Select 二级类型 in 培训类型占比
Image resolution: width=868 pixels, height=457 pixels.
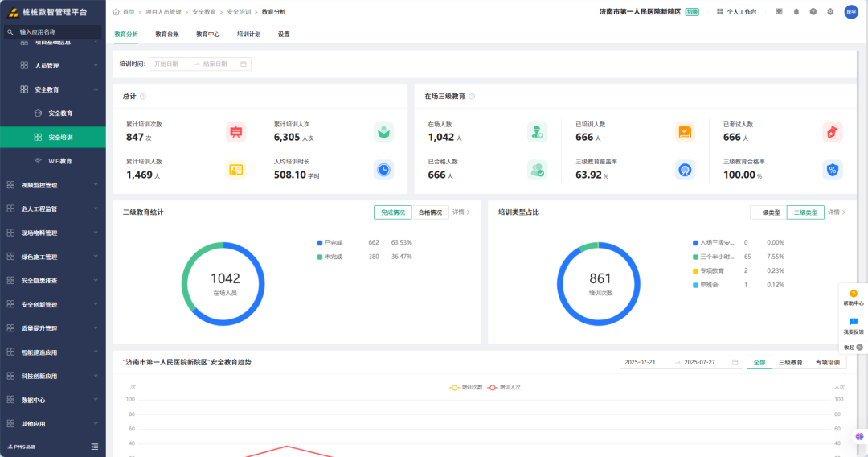point(805,212)
